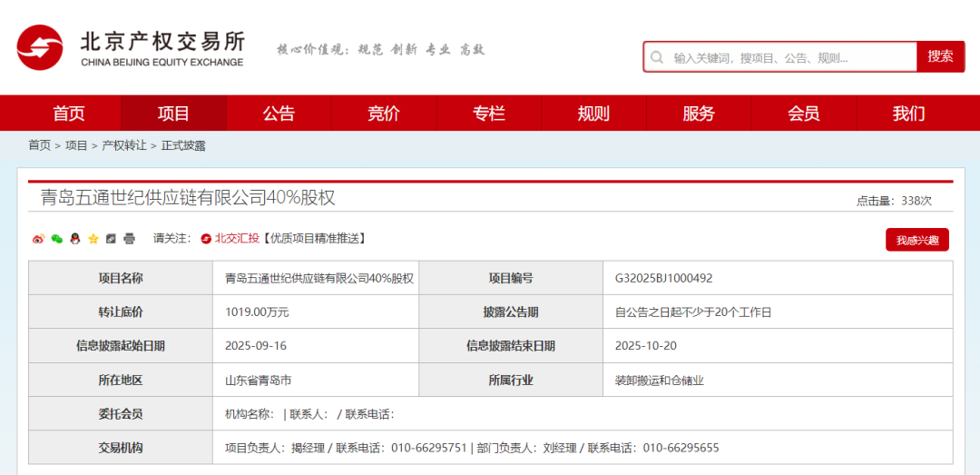Click start date 2025-09-16
The image size is (980, 475).
pos(256,346)
